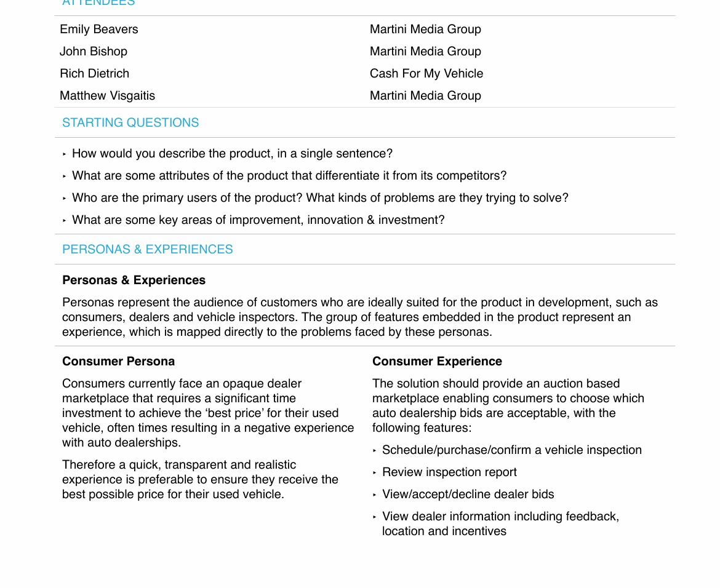Select the View/accept/decline dealer bids item

pyautogui.click(x=468, y=494)
